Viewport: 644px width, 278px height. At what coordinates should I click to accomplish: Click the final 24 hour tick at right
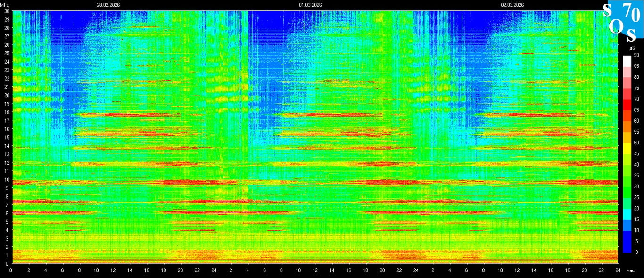618,271
